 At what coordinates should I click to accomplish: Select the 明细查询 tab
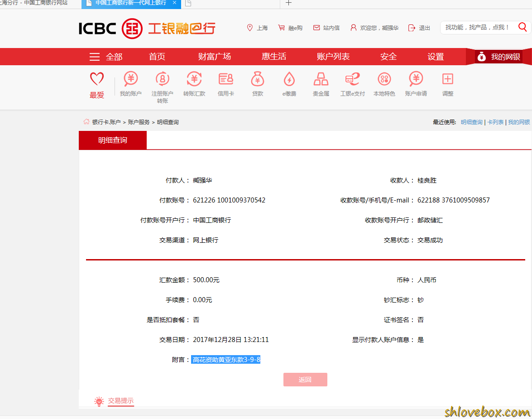click(x=113, y=140)
